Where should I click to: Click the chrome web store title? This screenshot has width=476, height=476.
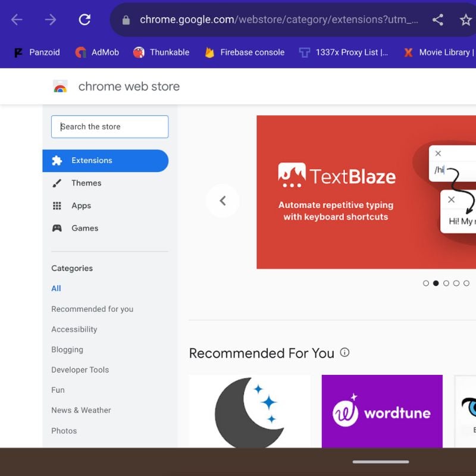coord(129,86)
